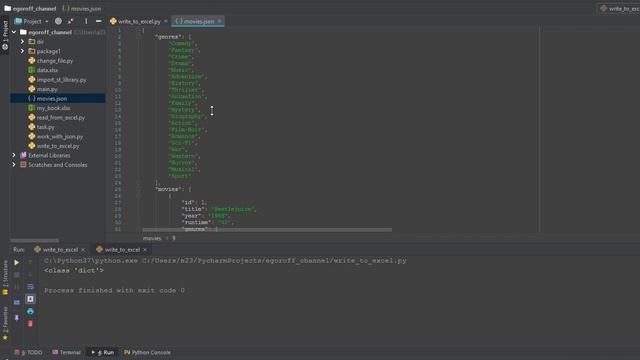Click the write_to_excel.py path link in console
Screen dimensions: 640x360
tap(274, 261)
